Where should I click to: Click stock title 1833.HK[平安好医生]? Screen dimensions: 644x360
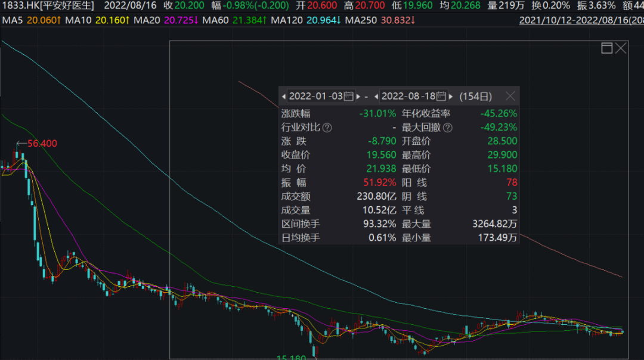point(48,5)
